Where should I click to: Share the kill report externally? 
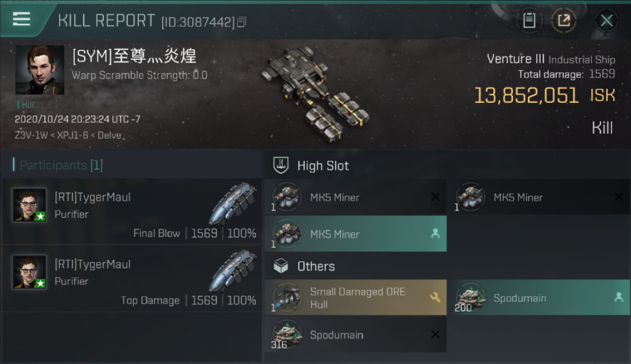(564, 20)
